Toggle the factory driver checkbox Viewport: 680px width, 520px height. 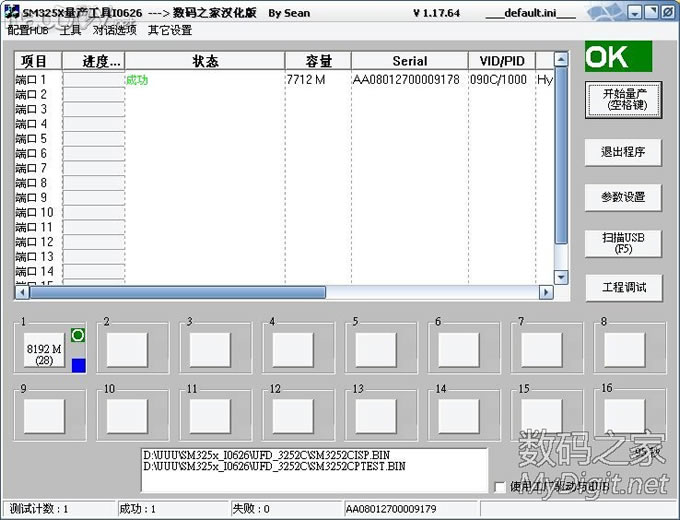[501, 487]
